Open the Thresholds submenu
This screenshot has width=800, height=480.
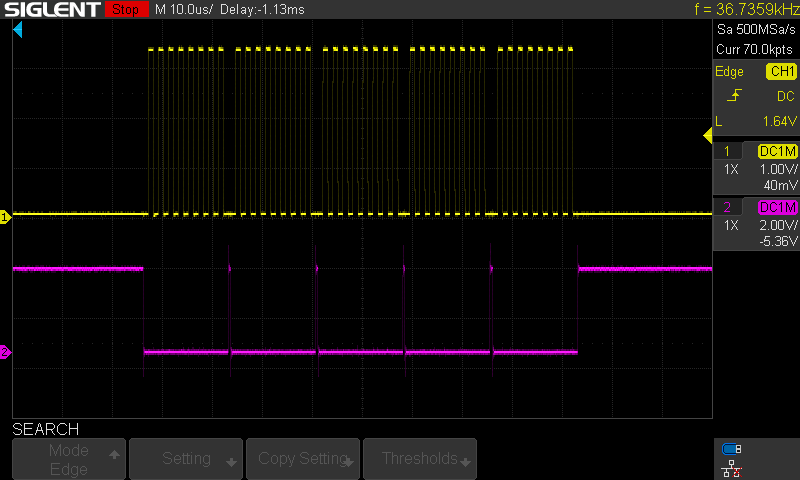point(420,459)
